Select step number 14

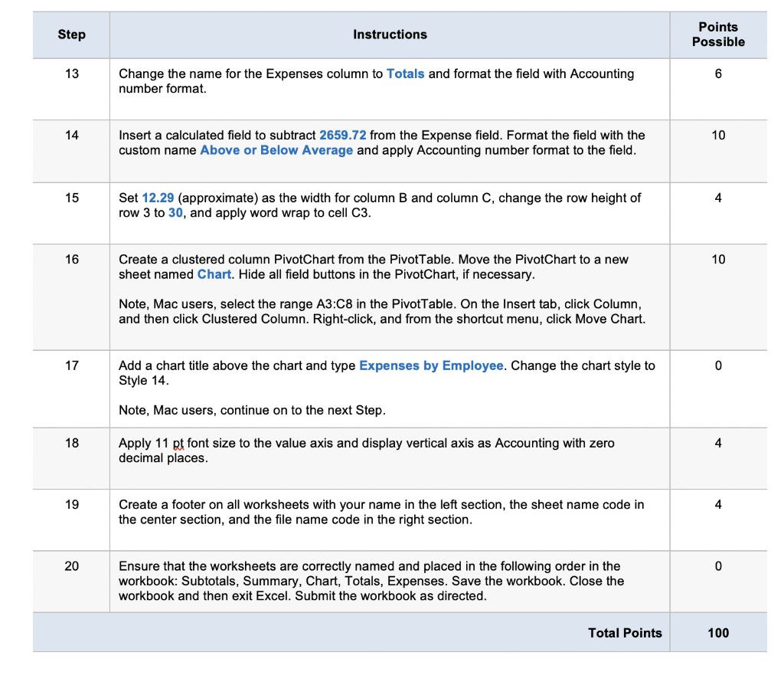pos(72,135)
